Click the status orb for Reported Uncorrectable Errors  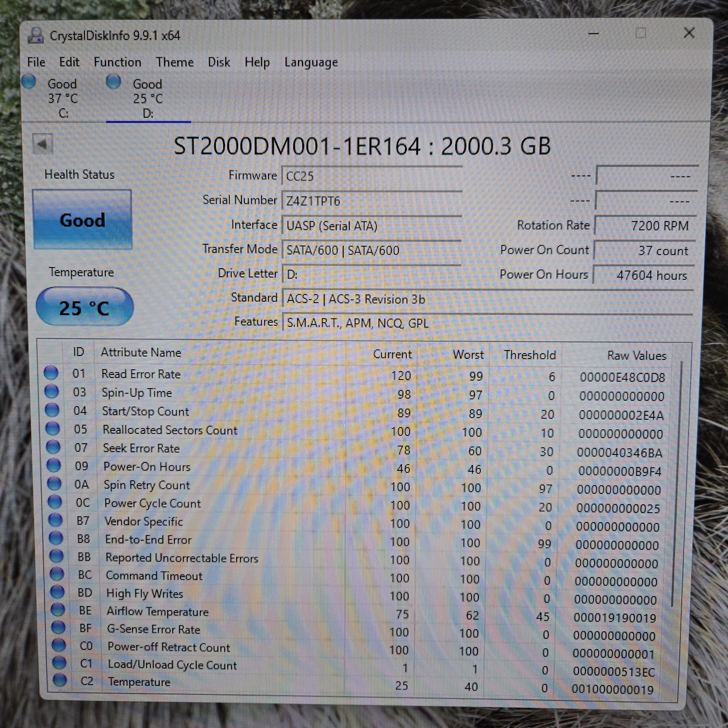57,556
